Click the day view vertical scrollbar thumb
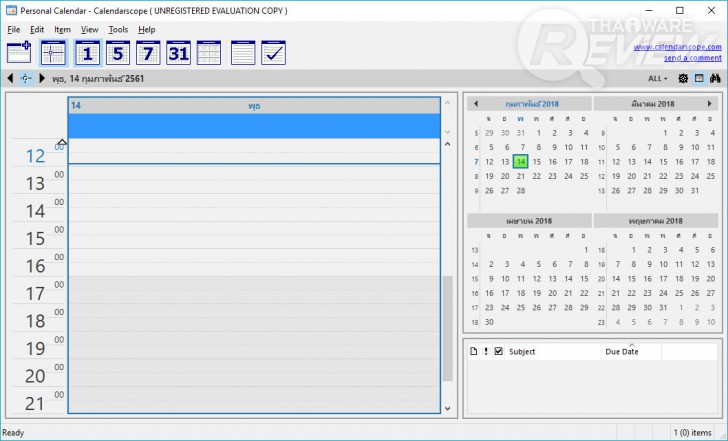Screen dimensions: 728x441 click(448, 329)
